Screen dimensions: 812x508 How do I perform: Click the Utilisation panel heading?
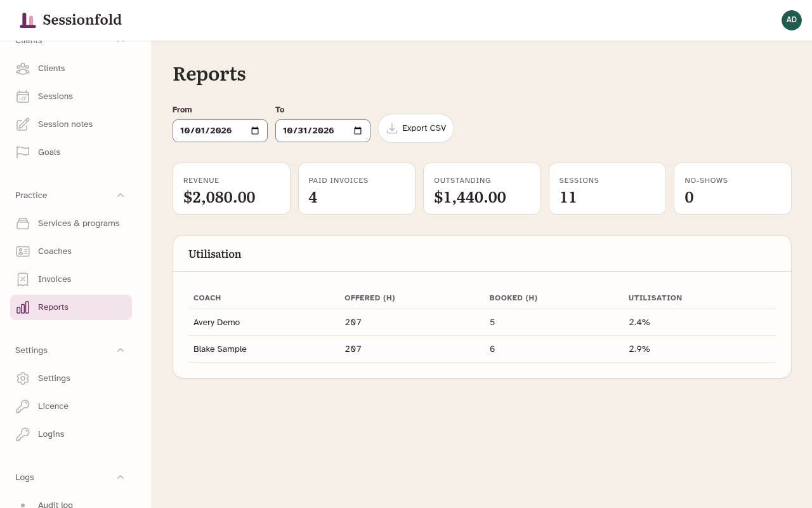(215, 254)
